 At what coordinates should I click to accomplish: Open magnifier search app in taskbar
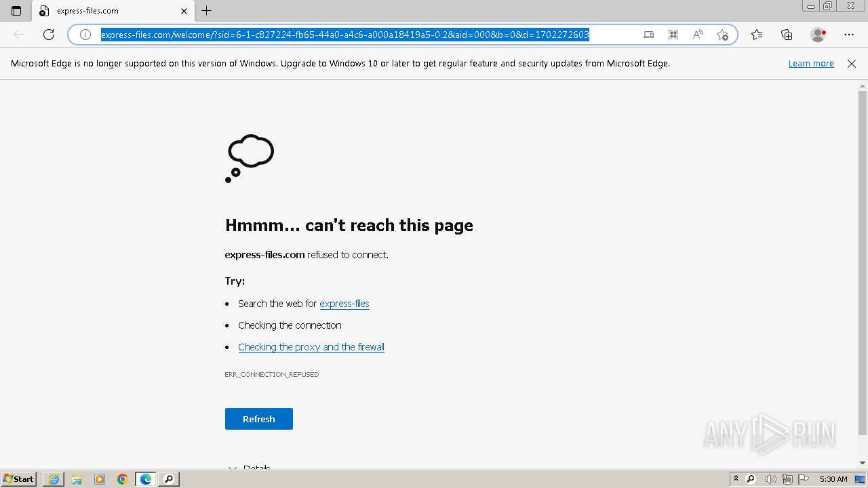[x=169, y=479]
